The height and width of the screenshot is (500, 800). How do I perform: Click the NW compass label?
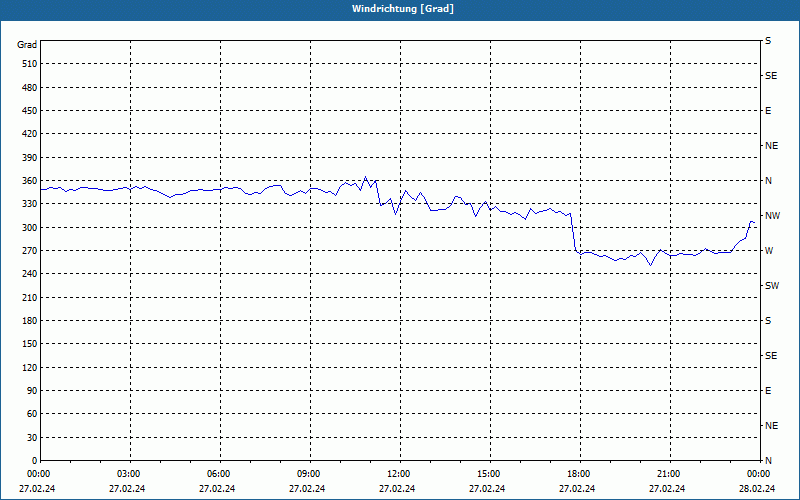pos(772,216)
